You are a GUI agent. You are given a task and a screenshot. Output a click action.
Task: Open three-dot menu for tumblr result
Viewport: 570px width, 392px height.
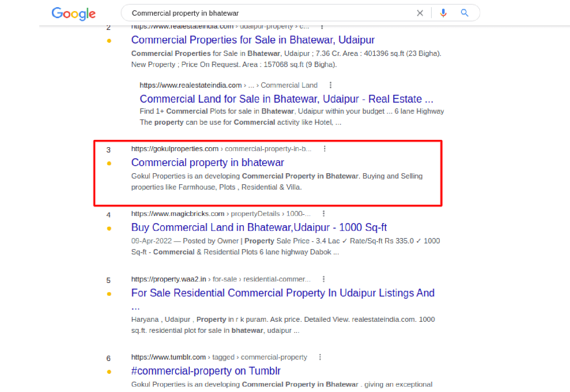point(320,357)
